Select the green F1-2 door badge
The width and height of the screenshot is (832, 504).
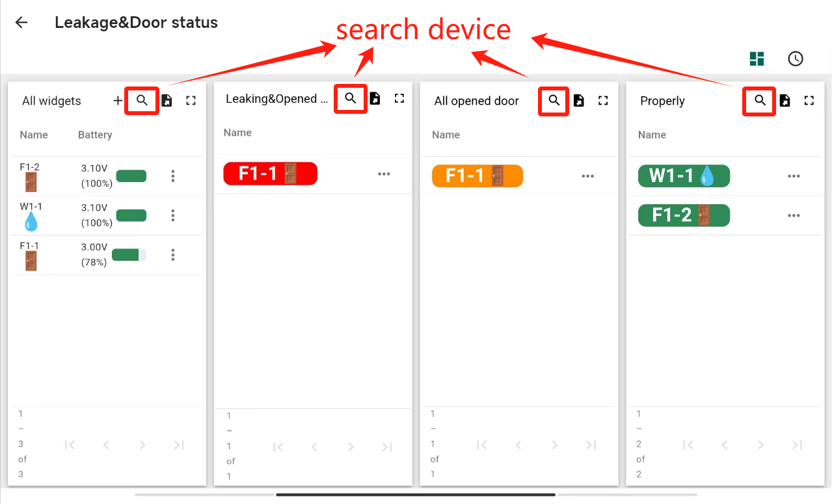point(684,215)
